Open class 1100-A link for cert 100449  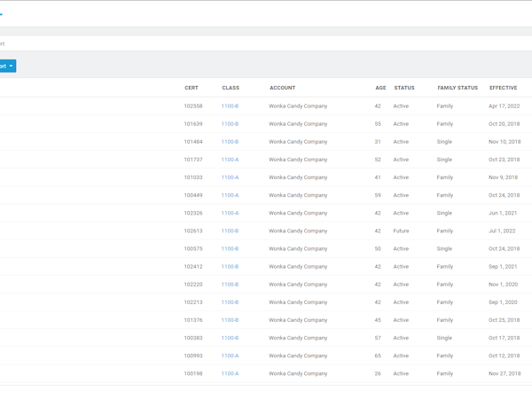coord(230,195)
